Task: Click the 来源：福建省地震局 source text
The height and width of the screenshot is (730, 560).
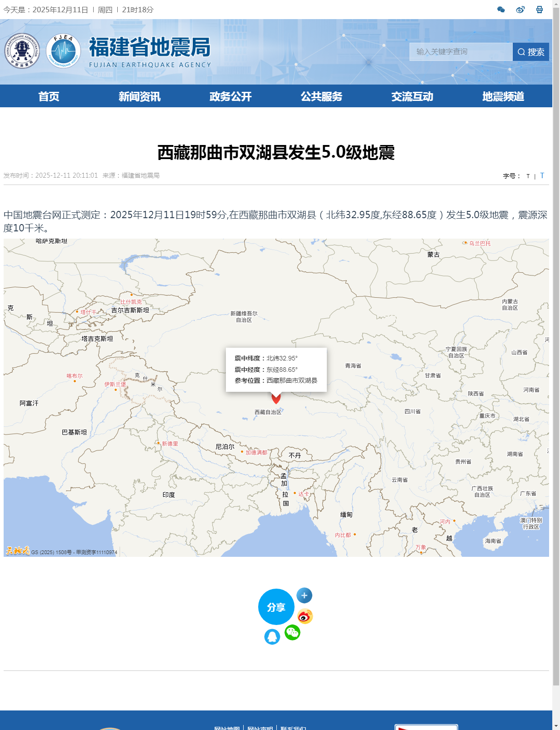Action: 131,175
